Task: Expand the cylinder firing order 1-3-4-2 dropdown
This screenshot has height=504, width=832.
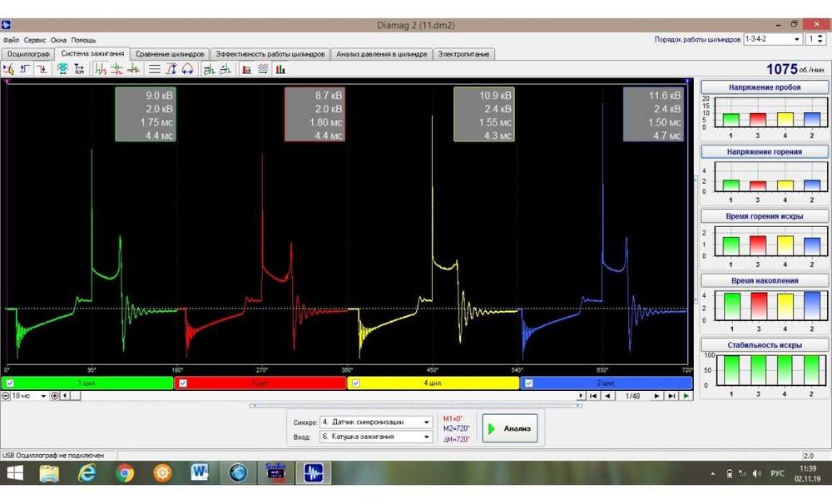Action: click(x=796, y=39)
